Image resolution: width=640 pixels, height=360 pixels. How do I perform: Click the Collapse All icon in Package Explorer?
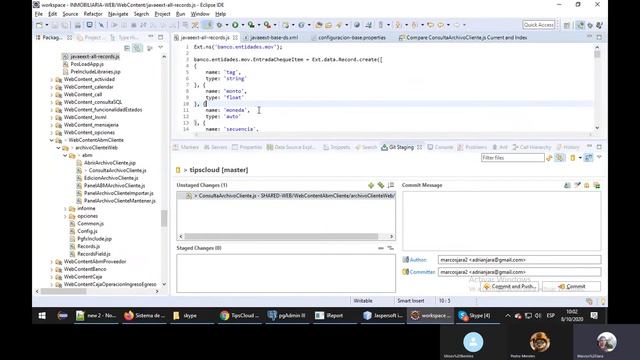[x=127, y=48]
